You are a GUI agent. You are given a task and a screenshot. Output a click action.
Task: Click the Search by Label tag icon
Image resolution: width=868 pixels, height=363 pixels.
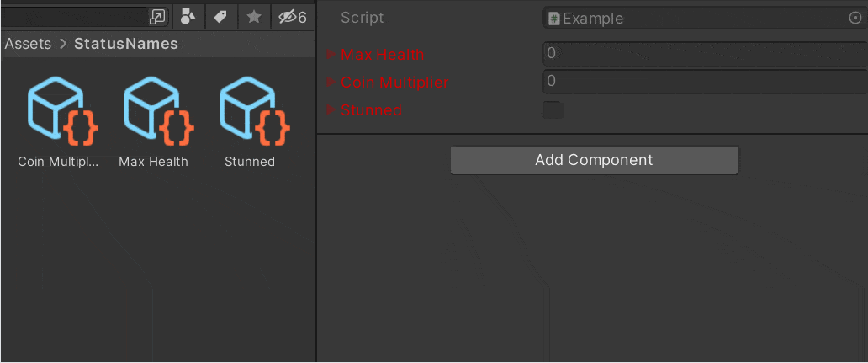[x=221, y=18]
